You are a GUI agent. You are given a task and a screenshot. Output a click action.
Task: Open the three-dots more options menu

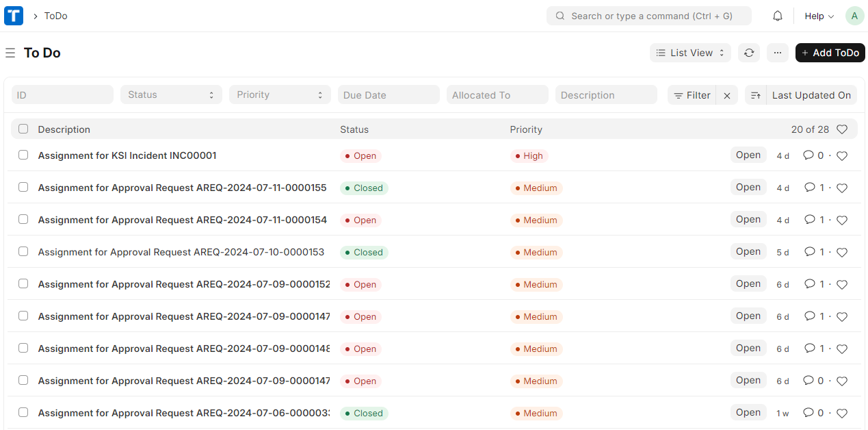(x=777, y=53)
